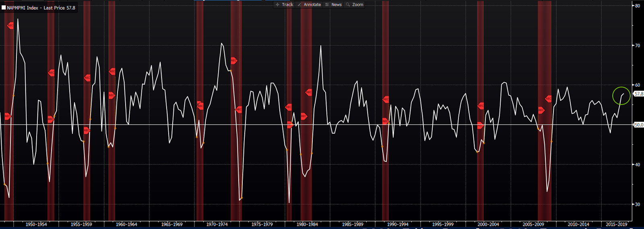Activate the Track crosshair tool
Viewport: 644px width, 229px height.
click(285, 5)
